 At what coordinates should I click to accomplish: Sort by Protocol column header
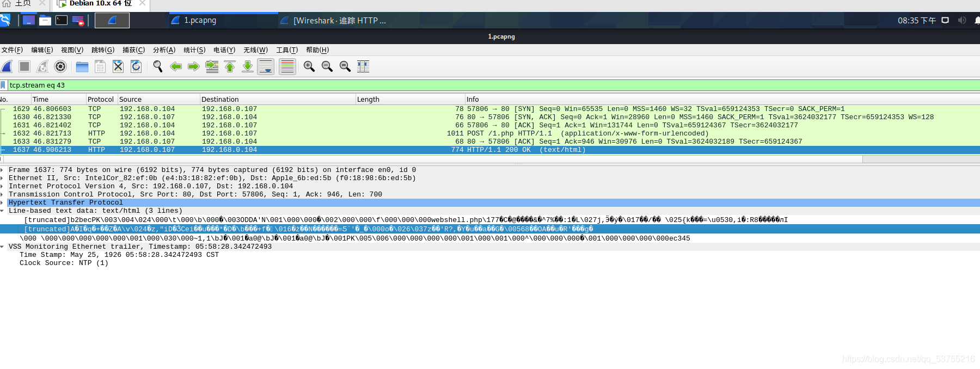coord(101,99)
